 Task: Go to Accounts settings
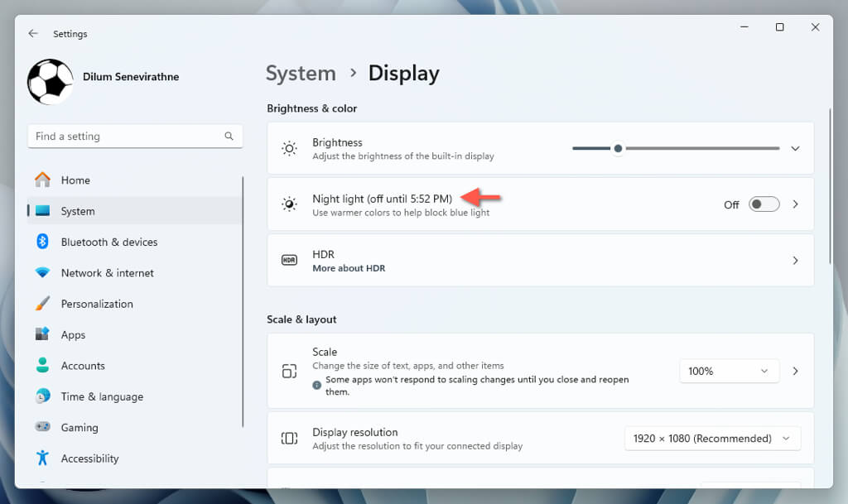pyautogui.click(x=135, y=365)
